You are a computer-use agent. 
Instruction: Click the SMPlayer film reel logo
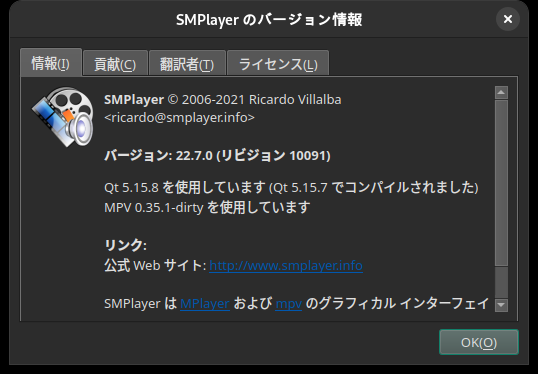63,117
